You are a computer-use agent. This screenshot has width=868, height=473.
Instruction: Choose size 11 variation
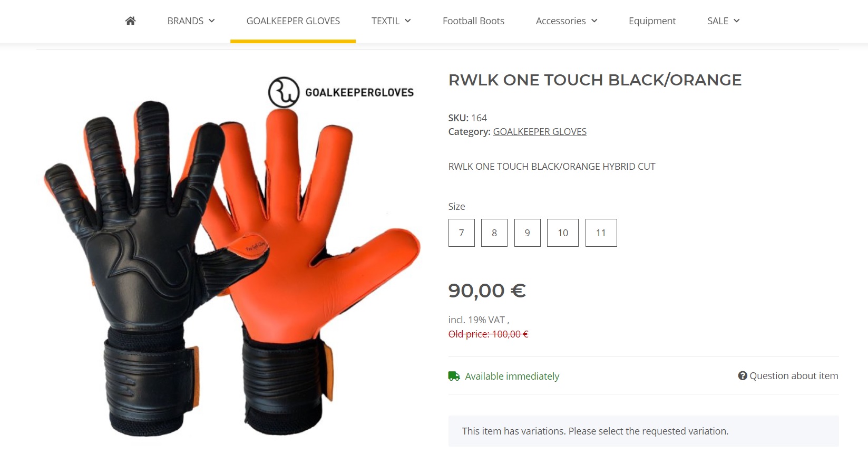point(601,233)
